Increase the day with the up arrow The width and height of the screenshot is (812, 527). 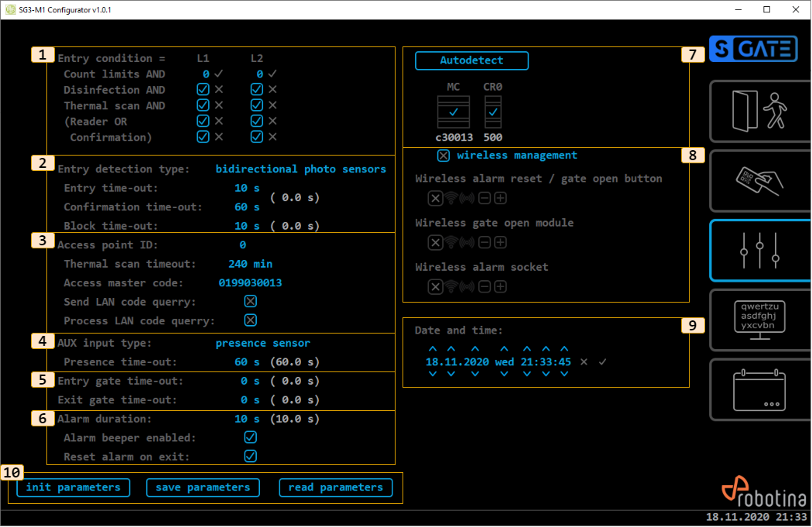pyautogui.click(x=432, y=349)
